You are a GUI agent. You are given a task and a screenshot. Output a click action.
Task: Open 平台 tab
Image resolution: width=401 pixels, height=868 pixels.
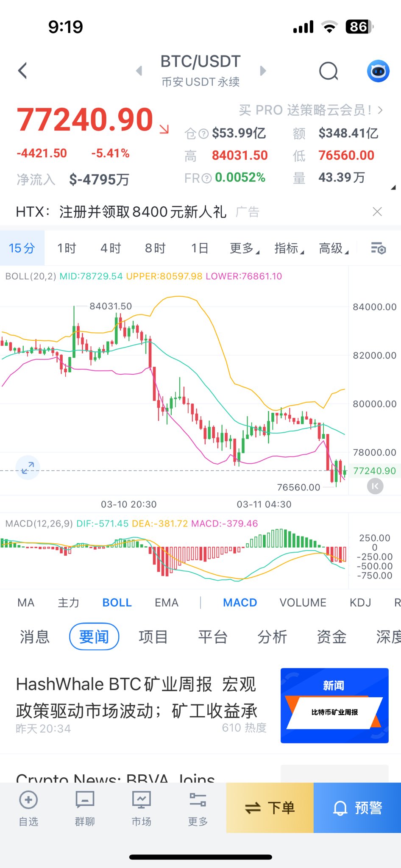point(213,637)
